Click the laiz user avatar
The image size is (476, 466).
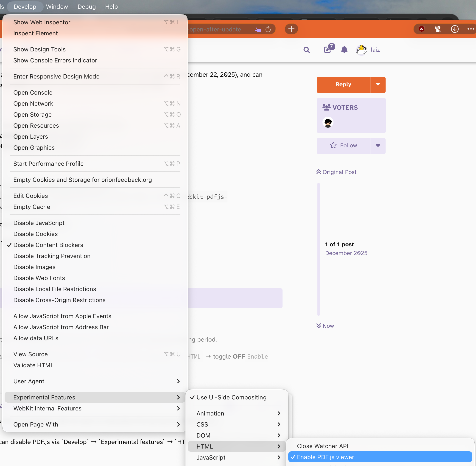(x=362, y=50)
